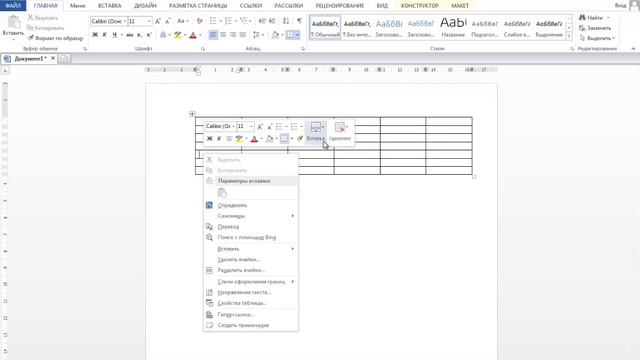Screen dimensions: 640x360
Task: Click the sort icon in the paragraph group
Action: click(286, 21)
